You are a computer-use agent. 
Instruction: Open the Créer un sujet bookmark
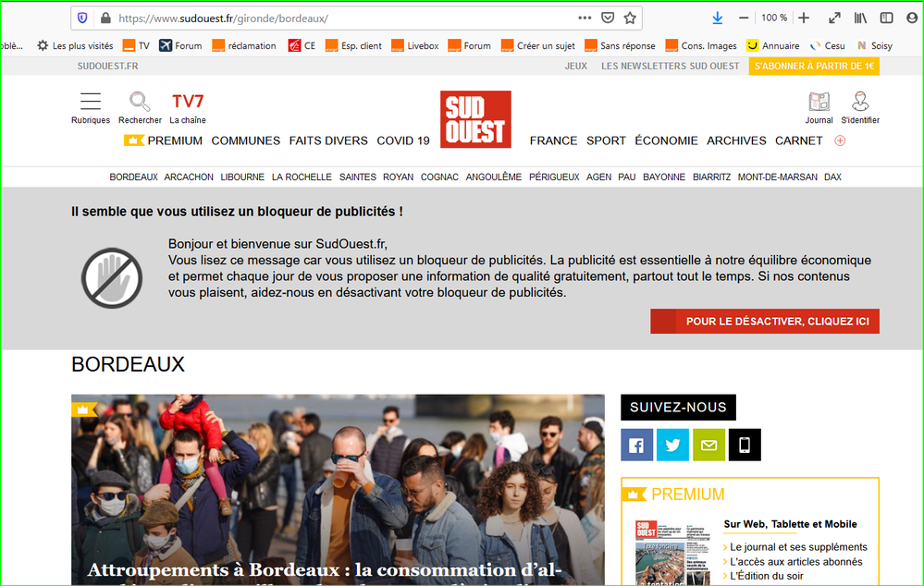538,45
